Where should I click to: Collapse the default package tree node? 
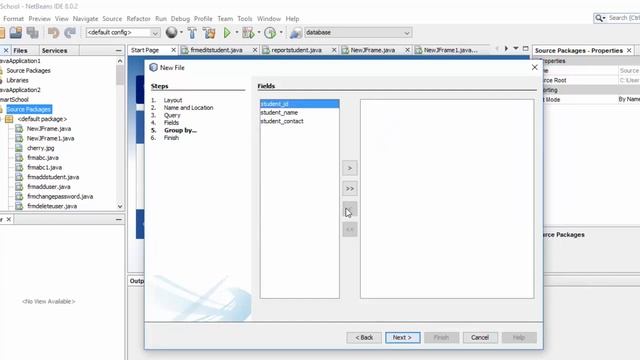[1, 119]
